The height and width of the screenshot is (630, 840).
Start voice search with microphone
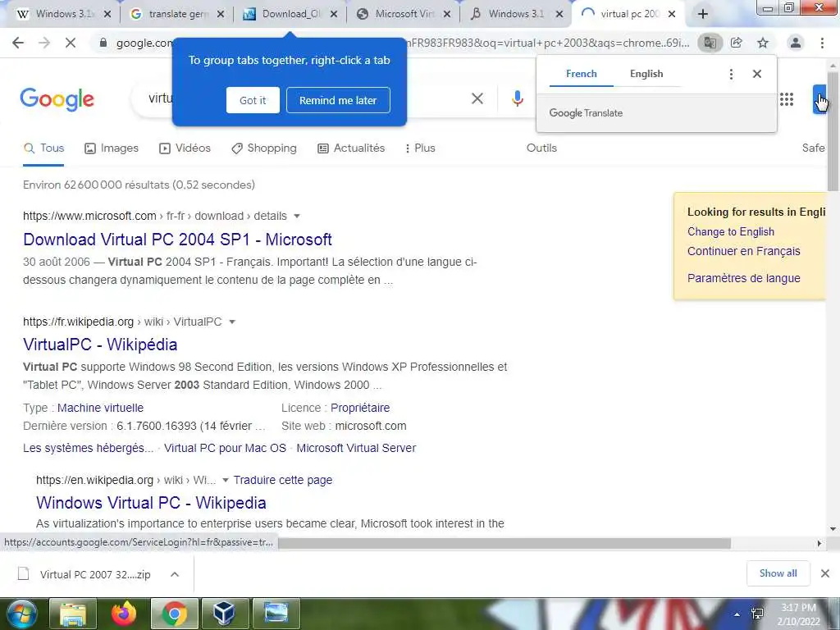point(517,98)
